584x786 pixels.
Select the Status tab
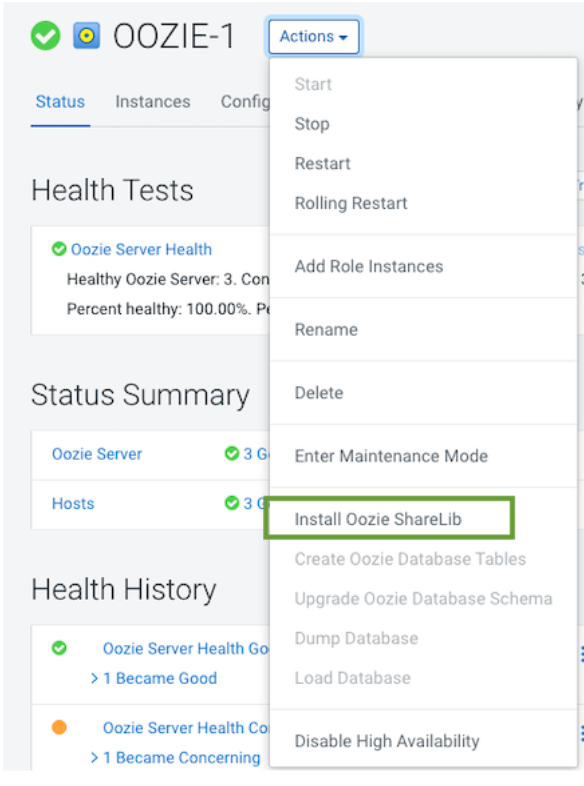[x=60, y=102]
